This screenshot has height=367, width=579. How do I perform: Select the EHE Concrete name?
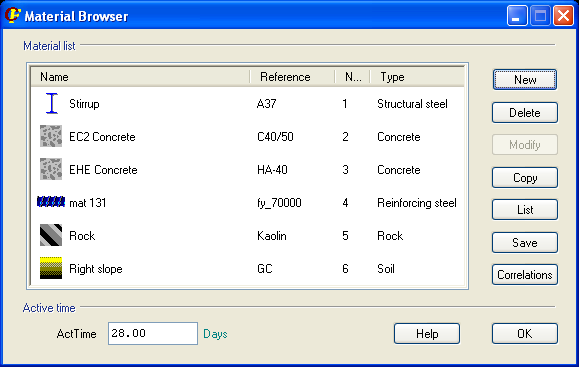click(x=103, y=170)
